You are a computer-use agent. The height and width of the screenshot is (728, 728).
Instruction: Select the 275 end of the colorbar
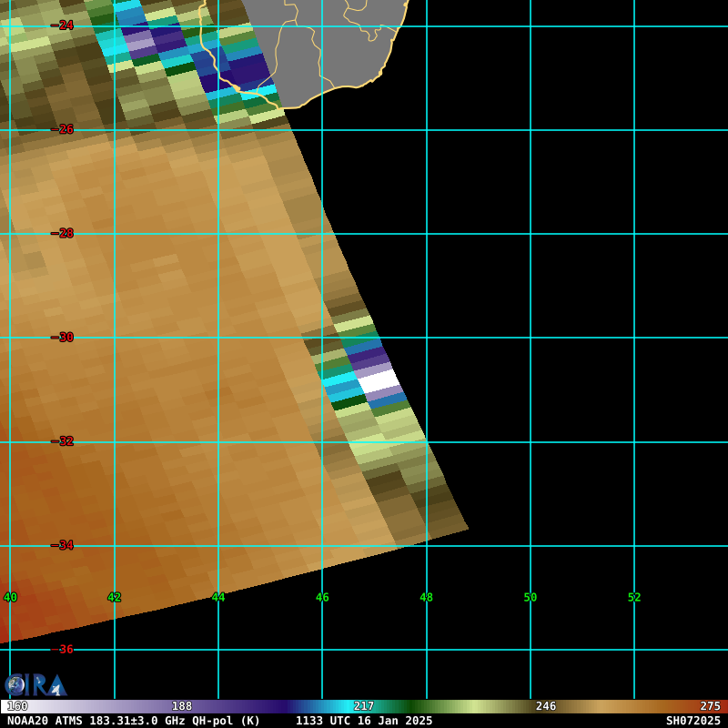pos(710,706)
